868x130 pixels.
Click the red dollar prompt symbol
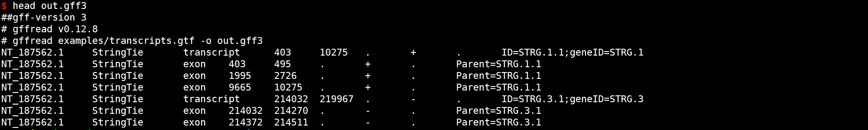(4, 6)
